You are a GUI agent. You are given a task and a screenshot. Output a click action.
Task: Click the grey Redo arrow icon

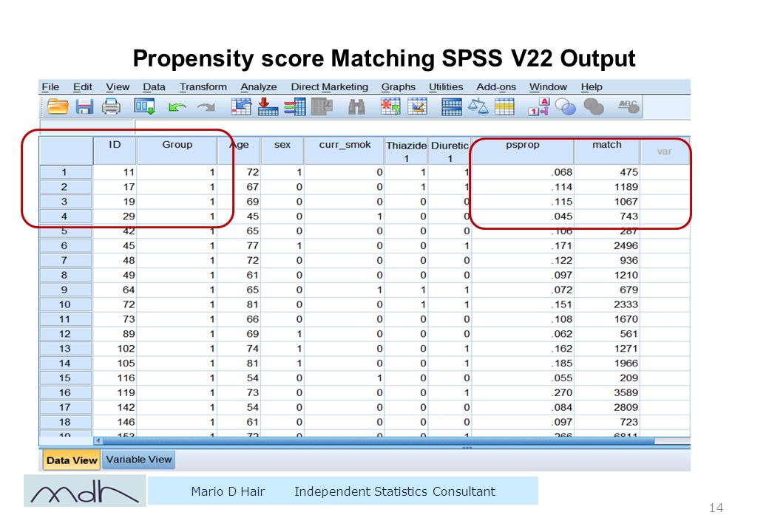(206, 107)
